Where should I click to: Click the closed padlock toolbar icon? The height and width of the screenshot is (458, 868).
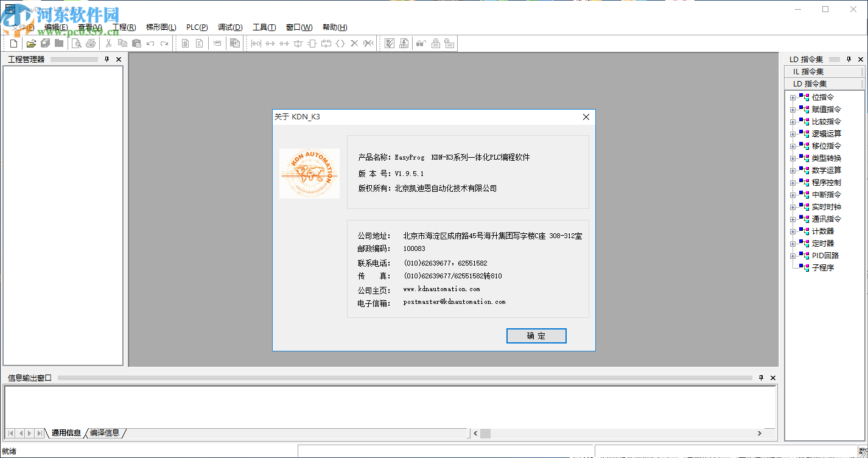tap(435, 43)
